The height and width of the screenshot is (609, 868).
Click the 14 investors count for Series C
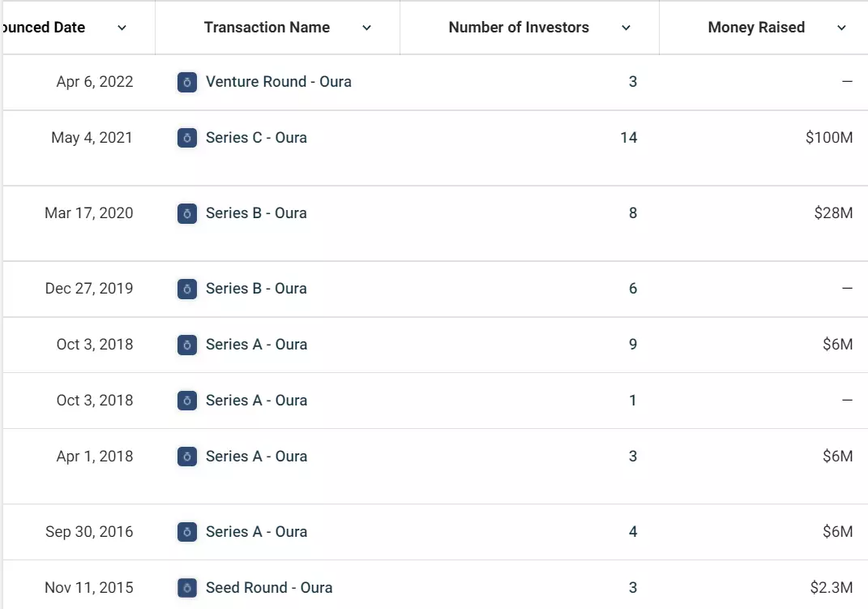[628, 138]
